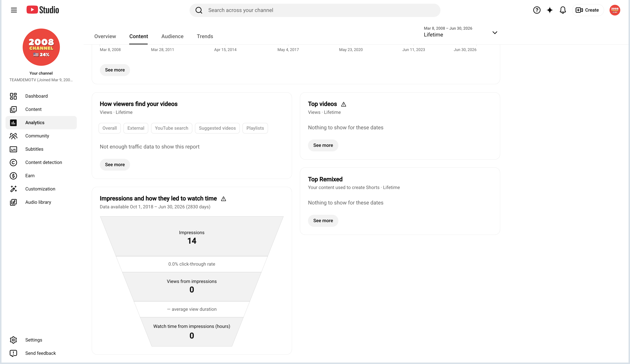Screen dimensions: 630x364
Task: Open Subtitles from the sidebar
Action: coord(41,149)
